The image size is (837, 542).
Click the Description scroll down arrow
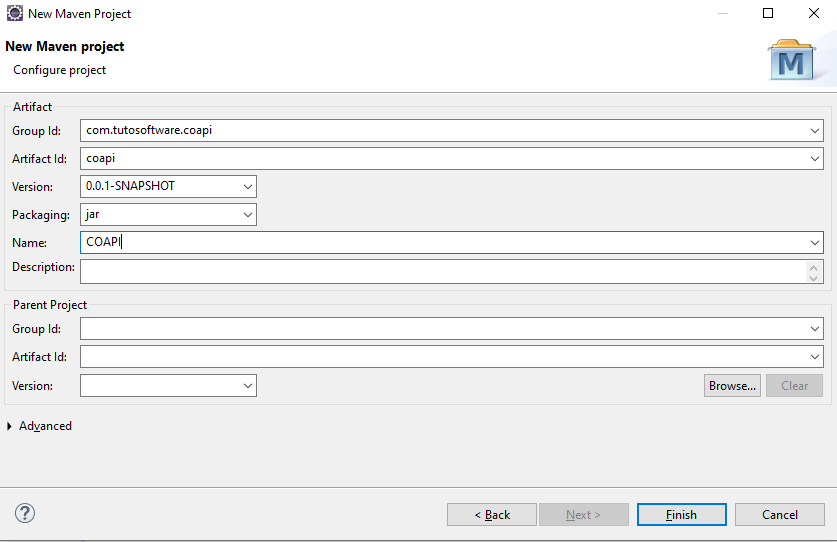coord(814,278)
